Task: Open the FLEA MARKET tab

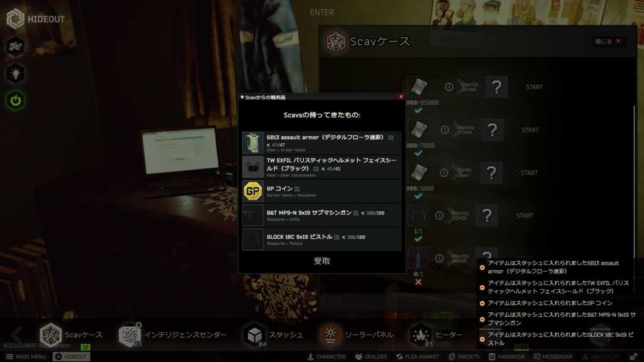Action: click(417, 357)
